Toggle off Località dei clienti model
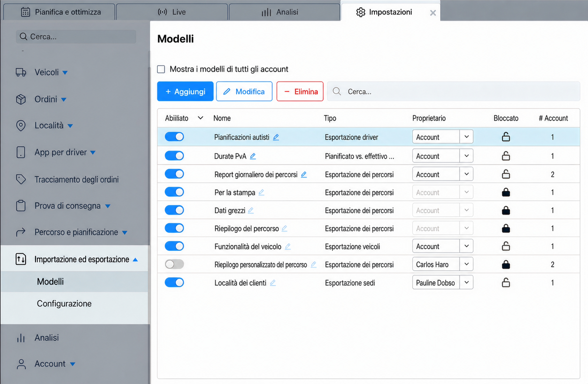Image resolution: width=588 pixels, height=384 pixels. [174, 282]
